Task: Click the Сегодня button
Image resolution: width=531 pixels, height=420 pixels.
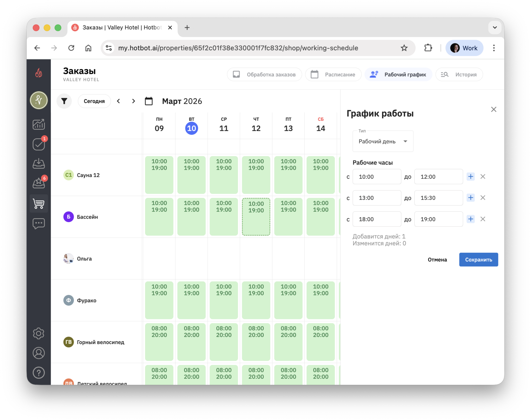Action: pos(94,101)
